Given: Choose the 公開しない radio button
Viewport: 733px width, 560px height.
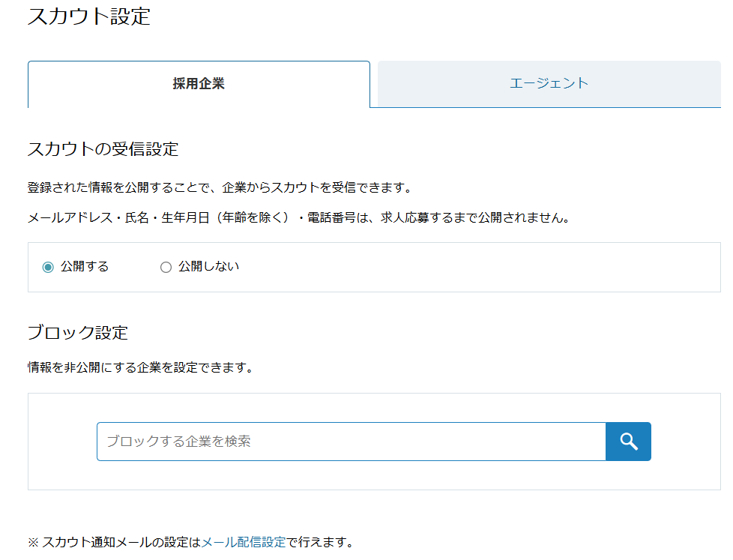Looking at the screenshot, I should click(166, 267).
